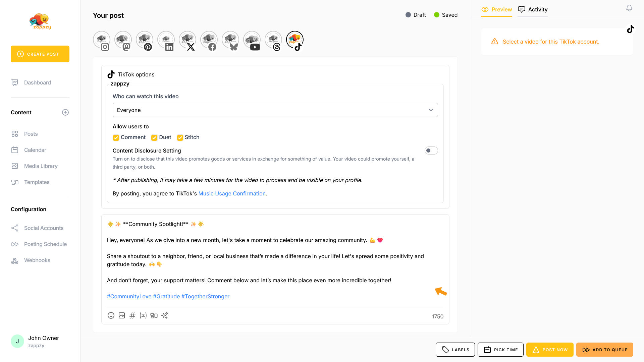This screenshot has width=644, height=362.
Task: Open the 'Who can watch this video' dropdown
Action: click(275, 110)
